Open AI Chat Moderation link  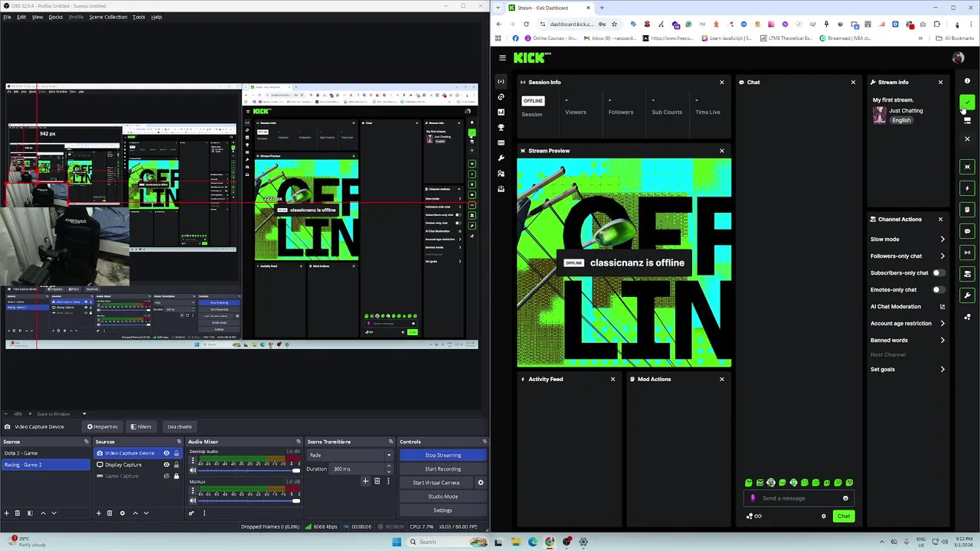click(x=907, y=307)
